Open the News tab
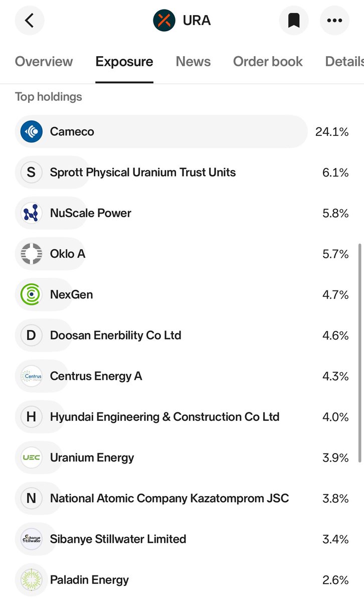The width and height of the screenshot is (364, 602). (x=193, y=62)
